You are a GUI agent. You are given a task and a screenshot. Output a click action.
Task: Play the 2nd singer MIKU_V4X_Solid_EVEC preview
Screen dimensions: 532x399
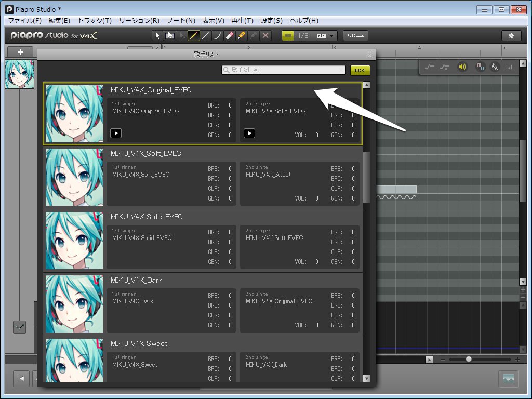[249, 134]
